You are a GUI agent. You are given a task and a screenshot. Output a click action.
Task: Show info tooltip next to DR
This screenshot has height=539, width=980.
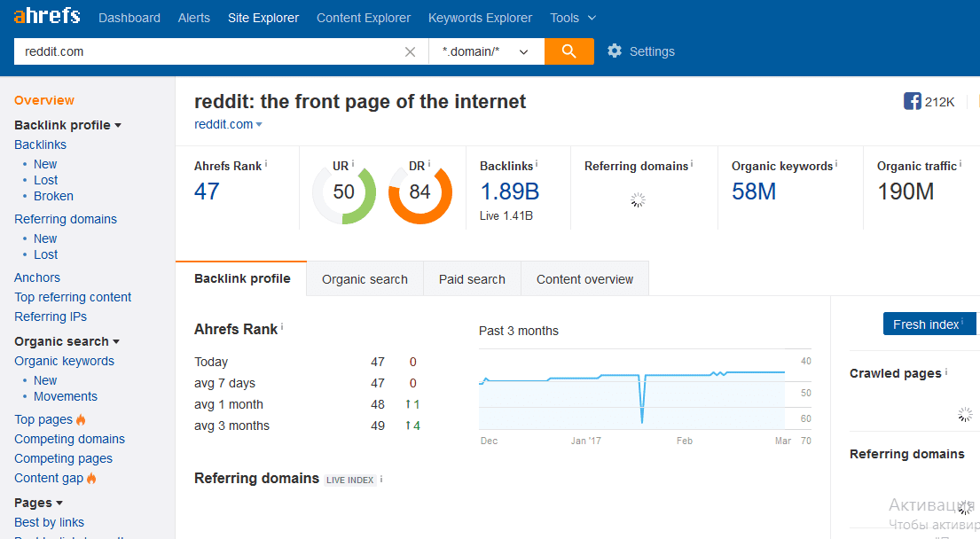point(428,164)
